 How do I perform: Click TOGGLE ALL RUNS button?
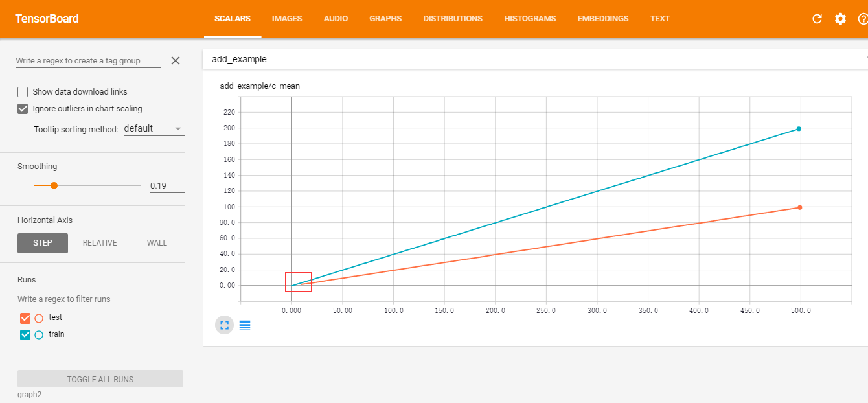[x=100, y=379]
